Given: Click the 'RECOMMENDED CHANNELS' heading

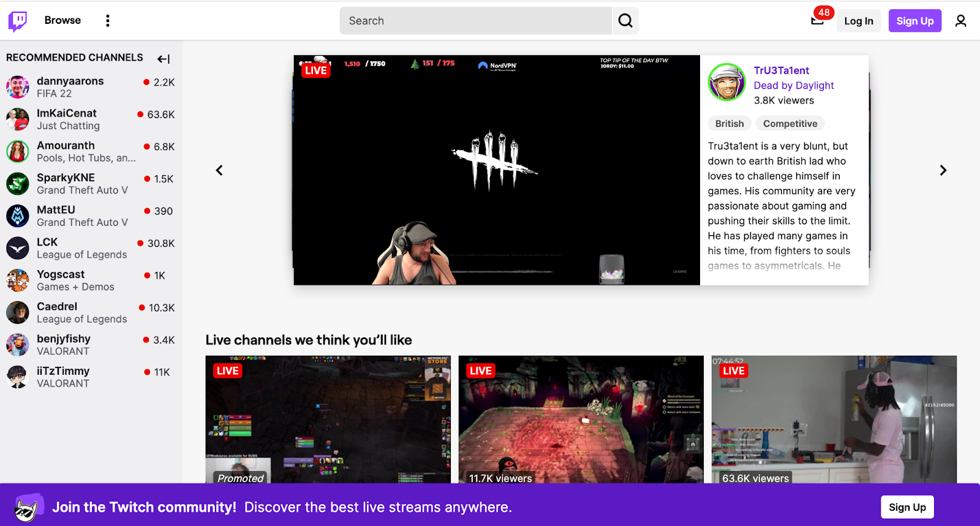Looking at the screenshot, I should 75,58.
